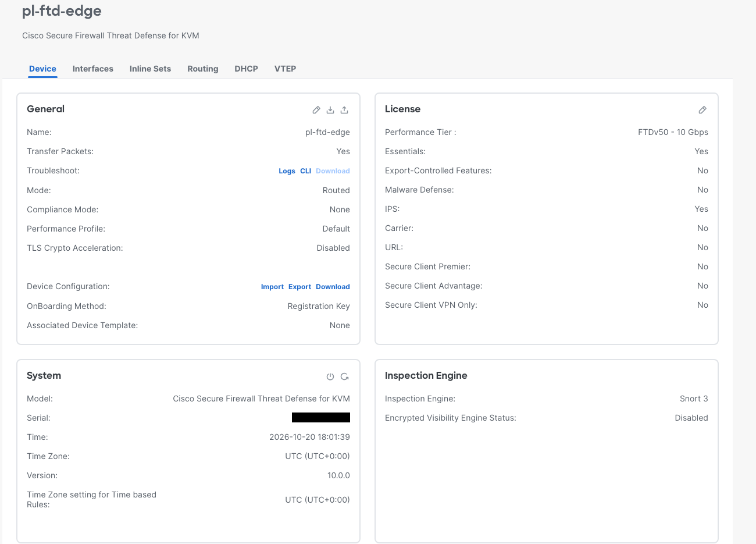
Task: Click the Time value 2026-10-20 18:01:39
Action: pyautogui.click(x=309, y=437)
